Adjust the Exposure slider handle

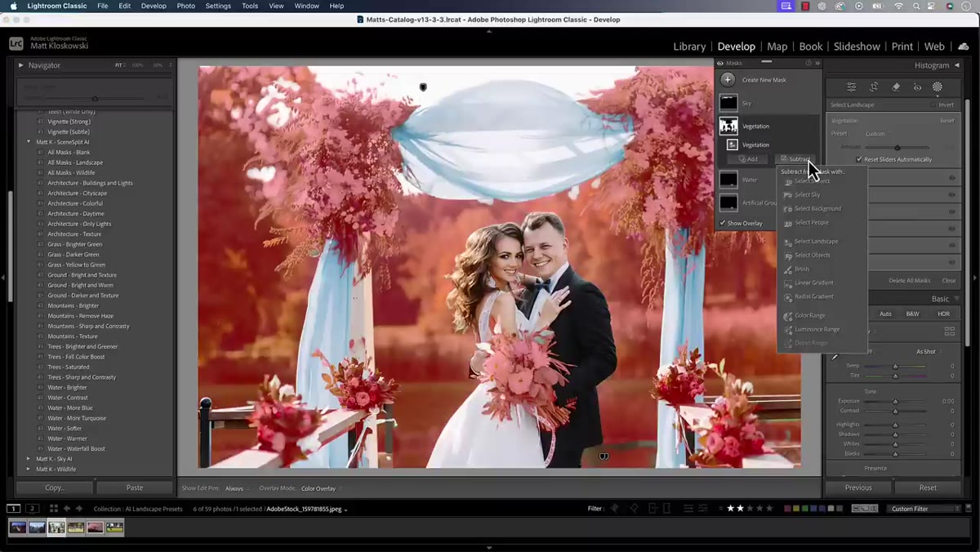[x=895, y=401]
